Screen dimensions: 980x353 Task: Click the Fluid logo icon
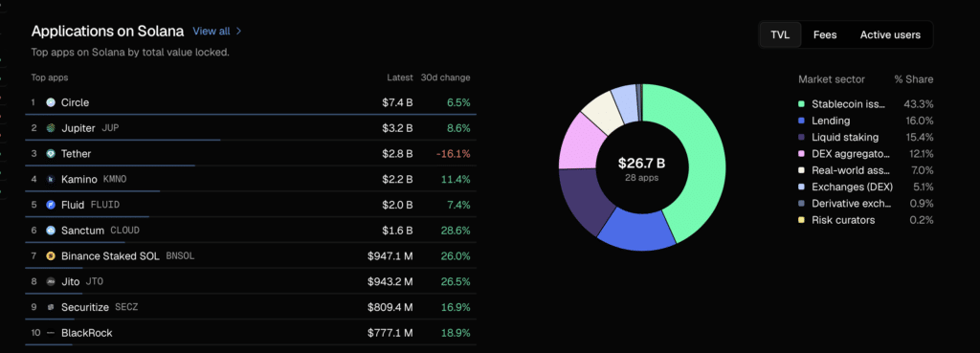click(51, 205)
